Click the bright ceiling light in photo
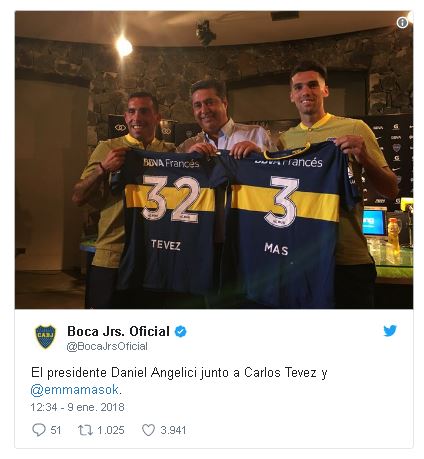This screenshot has width=424, height=459. coord(124,47)
